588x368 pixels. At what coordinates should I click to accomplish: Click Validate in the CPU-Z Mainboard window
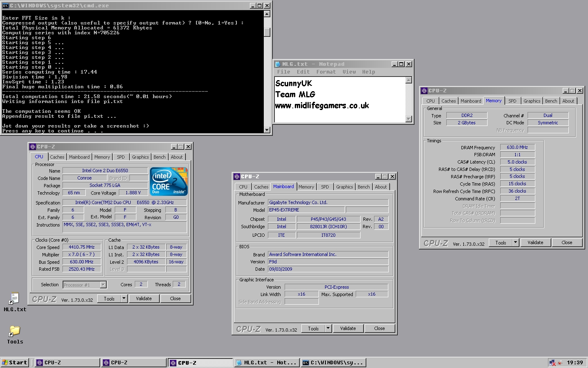348,328
